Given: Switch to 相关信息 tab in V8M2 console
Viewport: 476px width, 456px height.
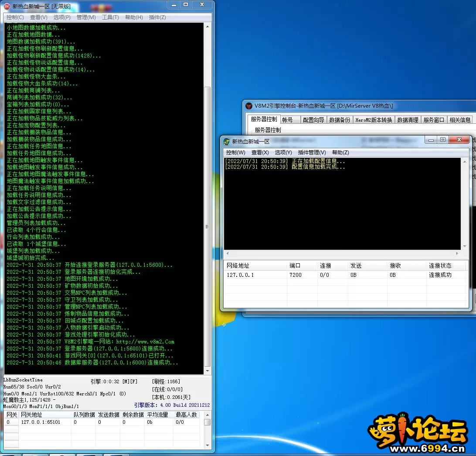Looking at the screenshot, I should tap(460, 120).
